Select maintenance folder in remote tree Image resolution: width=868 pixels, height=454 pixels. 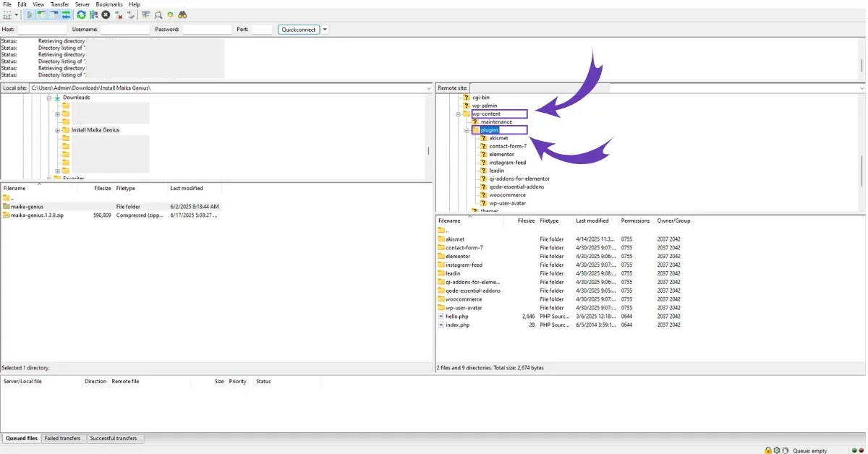(497, 122)
